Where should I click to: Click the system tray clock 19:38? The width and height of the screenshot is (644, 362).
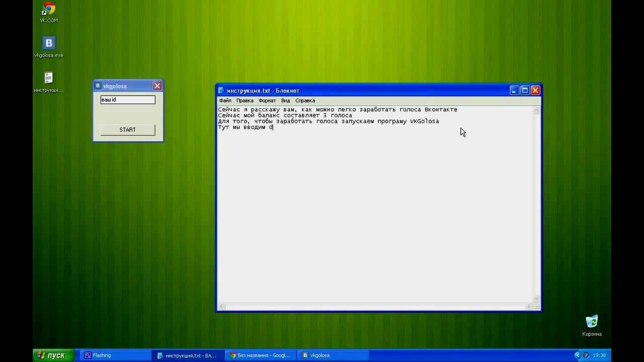pyautogui.click(x=599, y=355)
